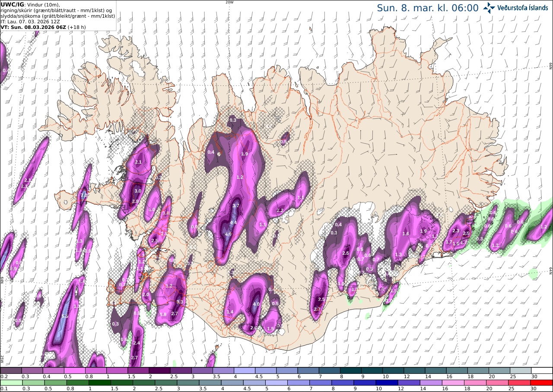Click the 'Sun. 8. mar. kl. 06:00' title

pos(428,8)
